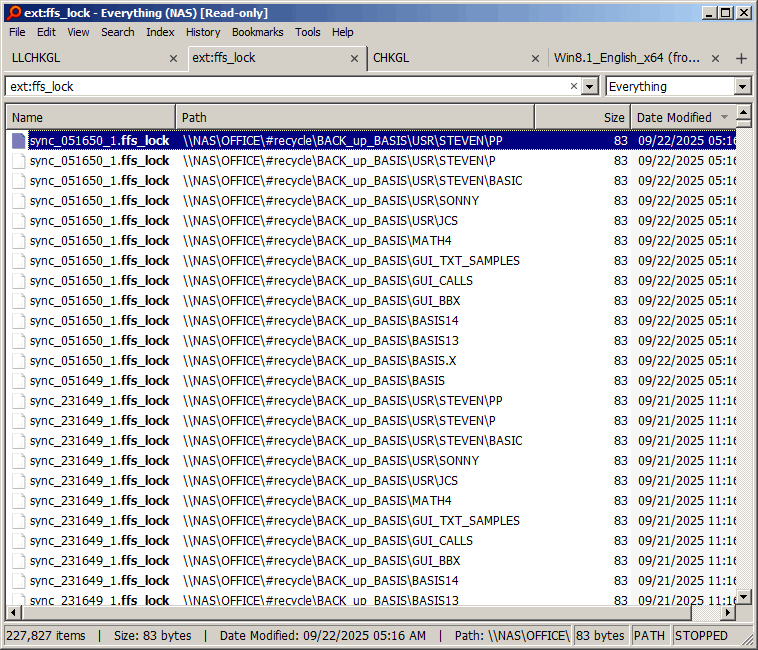Click path of 09/21 GUI_CALLS row
The height and width of the screenshot is (650, 758).
pyautogui.click(x=328, y=541)
